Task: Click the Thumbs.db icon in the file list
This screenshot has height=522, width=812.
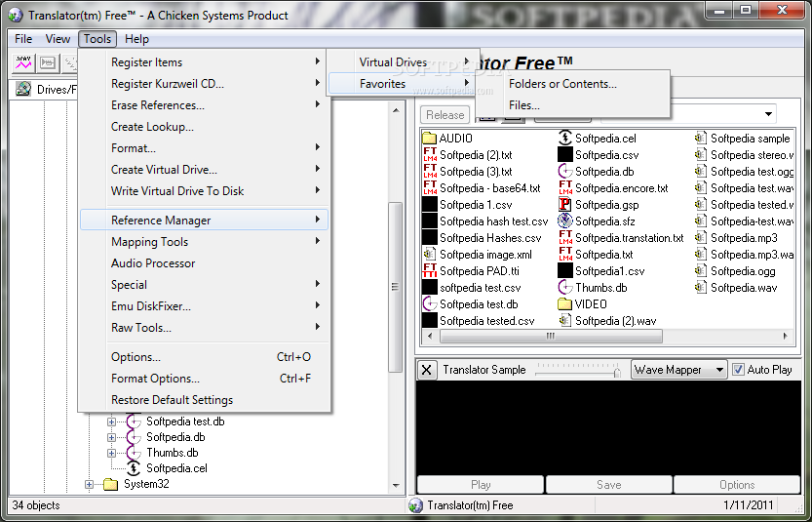Action: point(565,288)
